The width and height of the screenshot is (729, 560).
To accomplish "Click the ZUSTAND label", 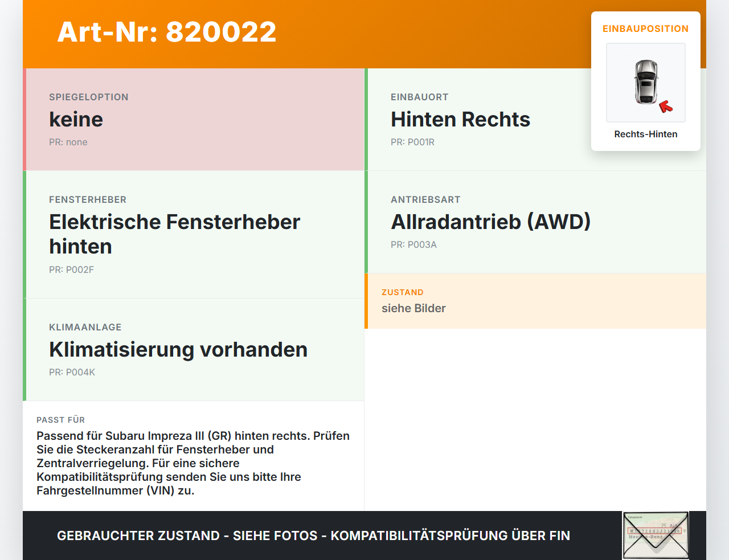I will [403, 292].
